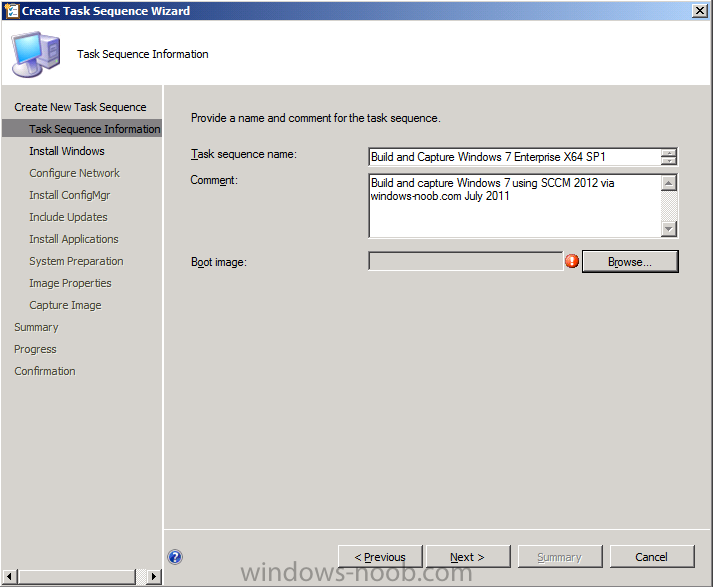Open the Image Properties step
Screen dimensions: 713x587
click(70, 283)
